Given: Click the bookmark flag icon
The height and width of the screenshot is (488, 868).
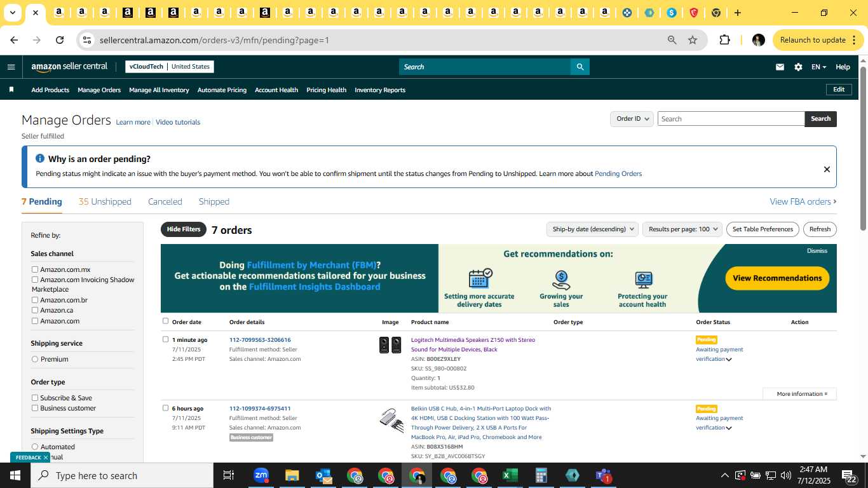Looking at the screenshot, I should pyautogui.click(x=11, y=90).
